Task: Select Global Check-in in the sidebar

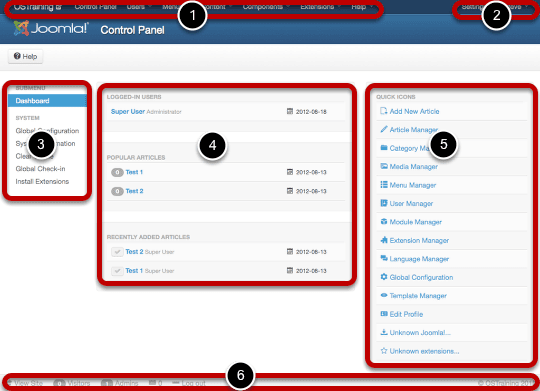Action: point(40,168)
